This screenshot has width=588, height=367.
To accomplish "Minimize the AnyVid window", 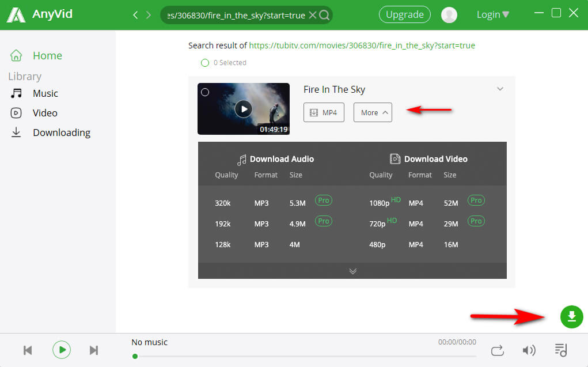I will click(539, 13).
